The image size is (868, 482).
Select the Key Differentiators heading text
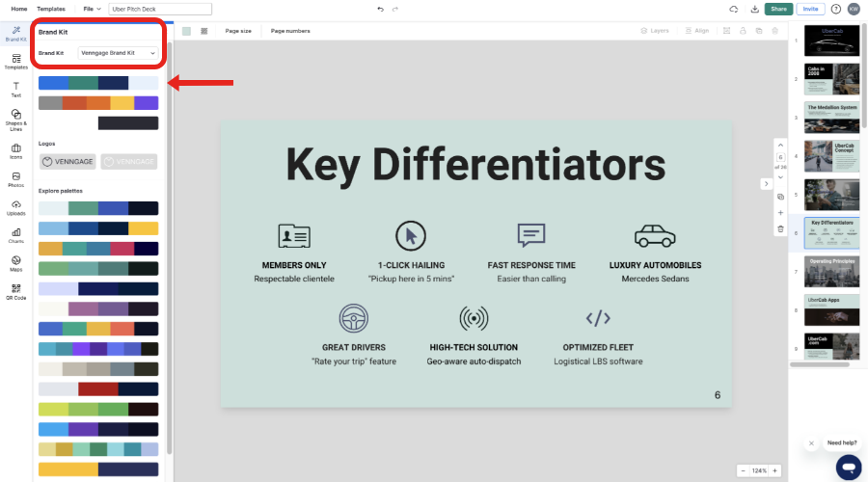click(475, 164)
